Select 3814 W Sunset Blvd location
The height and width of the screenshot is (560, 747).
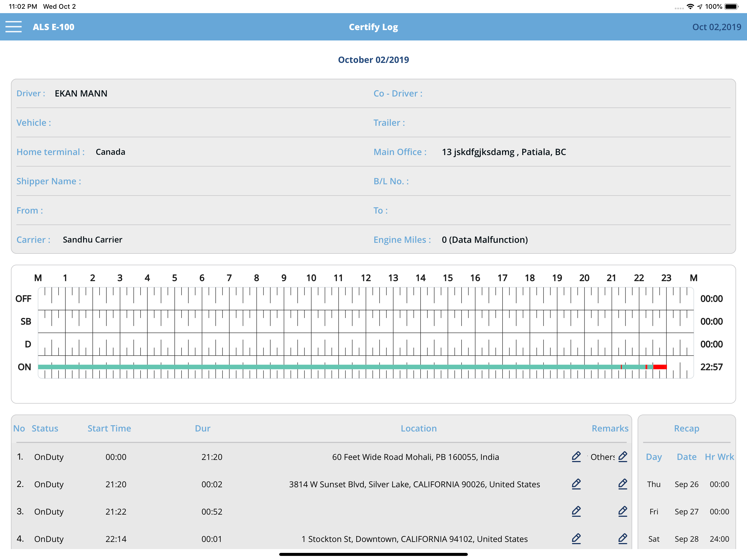pyautogui.click(x=414, y=484)
